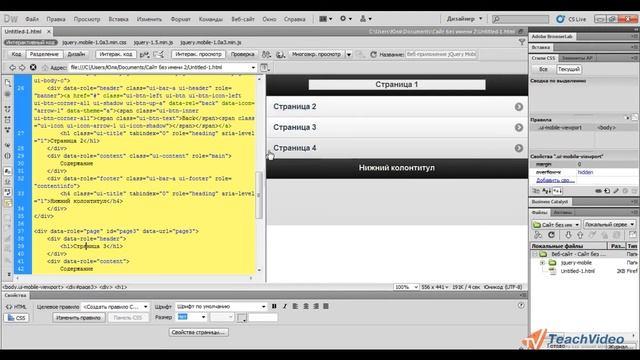Screen dimensions: 640x360
Task: Switch to Код view
Action: [x=16, y=54]
